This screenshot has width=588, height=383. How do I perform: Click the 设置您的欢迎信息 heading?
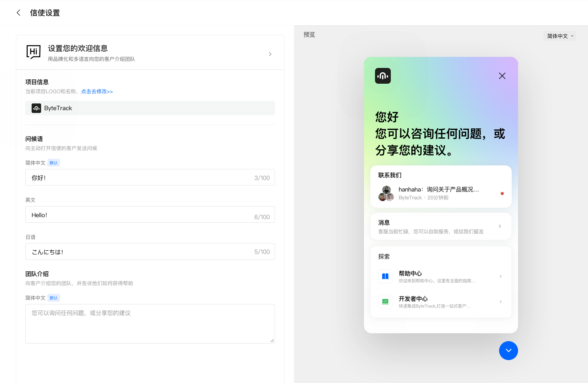click(78, 48)
